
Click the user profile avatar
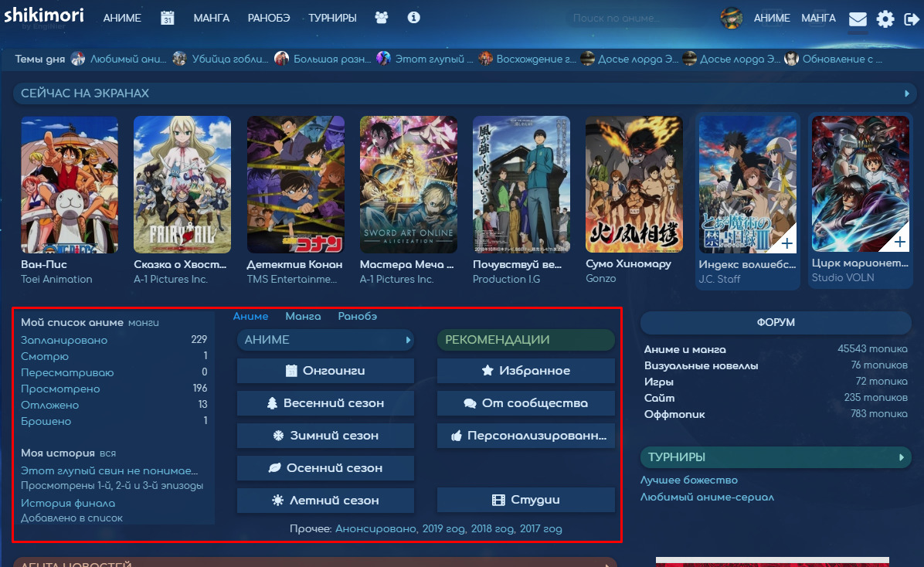732,19
